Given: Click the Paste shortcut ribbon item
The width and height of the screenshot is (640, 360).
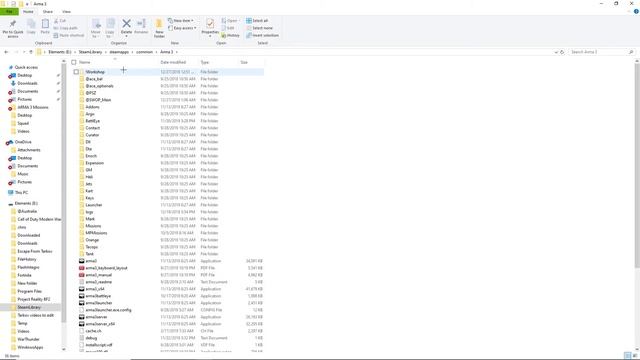Looking at the screenshot, I should (69, 35).
